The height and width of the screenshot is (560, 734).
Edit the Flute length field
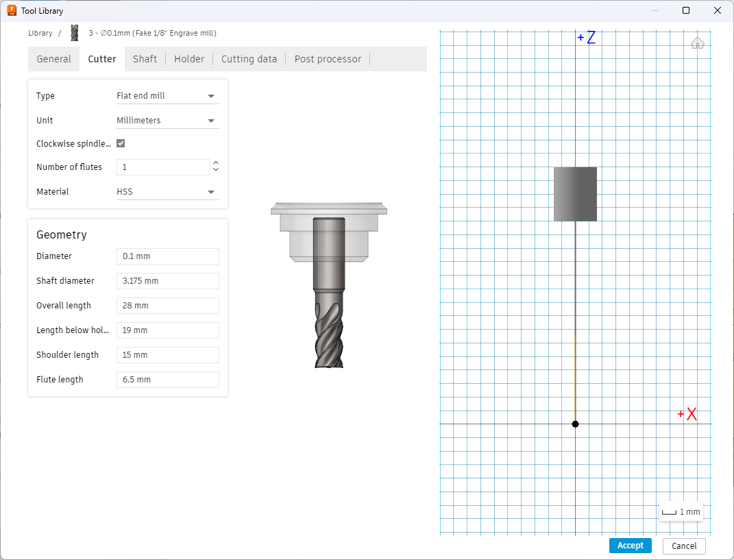tap(167, 380)
